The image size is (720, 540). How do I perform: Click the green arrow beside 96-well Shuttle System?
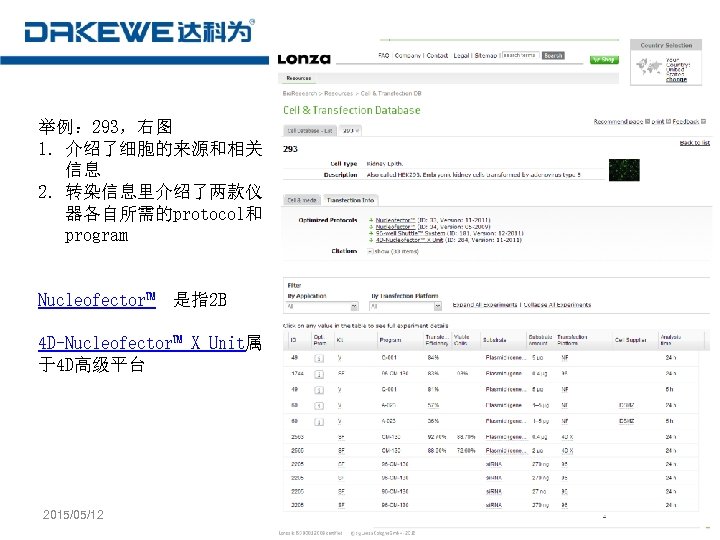[x=371, y=233]
